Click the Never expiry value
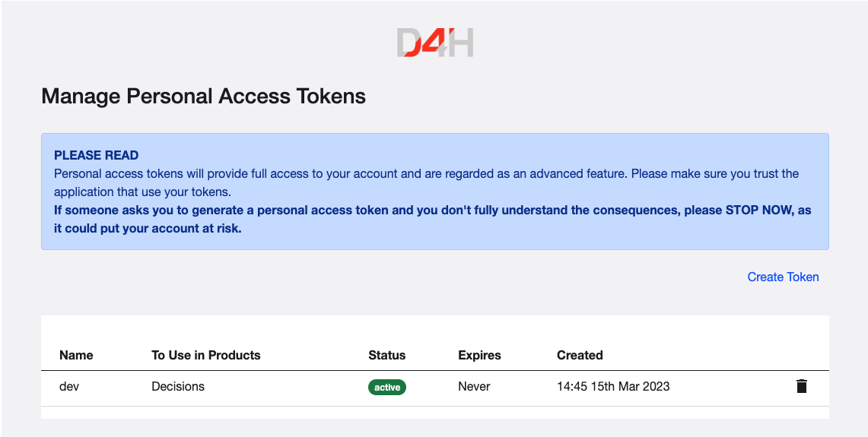 474,386
